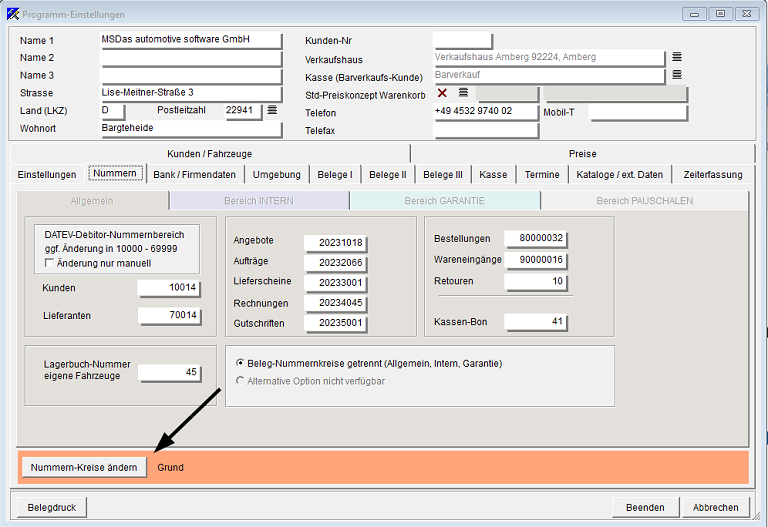Click the empty Telefax field
The width and height of the screenshot is (768, 527).
point(485,130)
